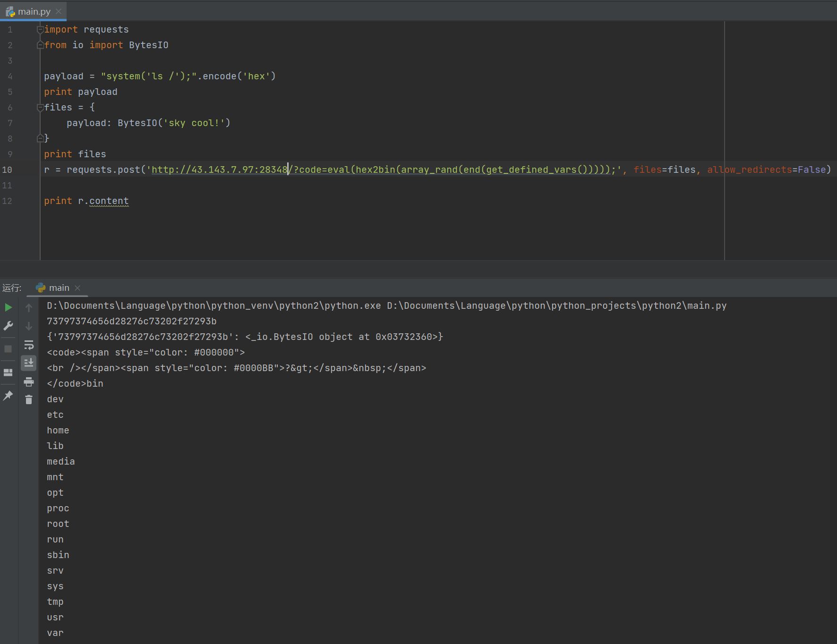Click 'srv' in console output

(55, 570)
